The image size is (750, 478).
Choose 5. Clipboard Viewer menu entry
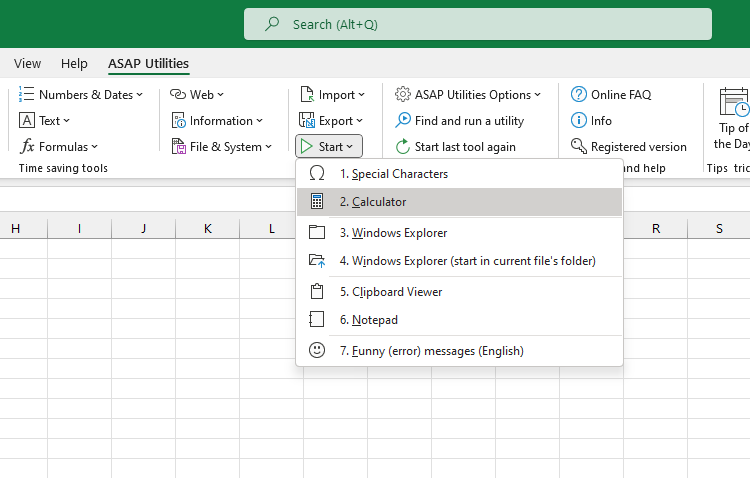[459, 291]
